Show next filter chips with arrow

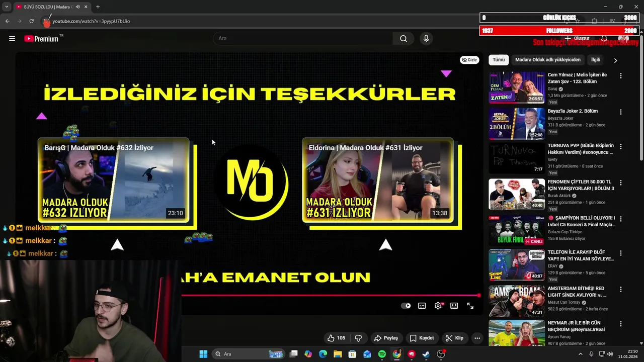coord(615,60)
